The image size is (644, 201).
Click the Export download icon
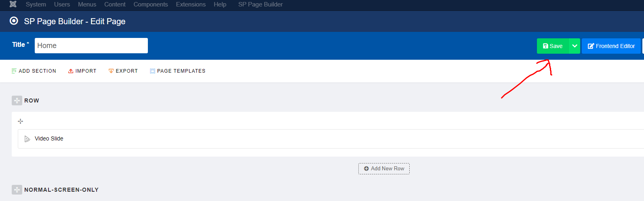(111, 71)
